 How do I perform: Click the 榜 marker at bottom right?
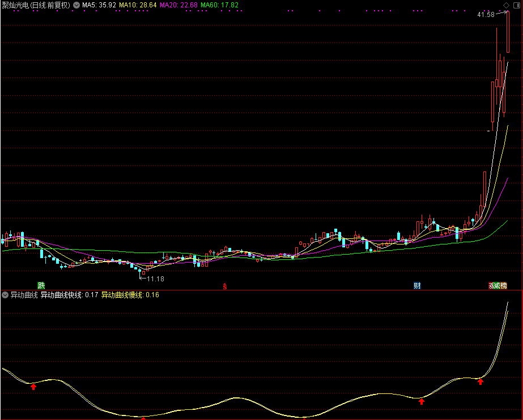pos(504,285)
